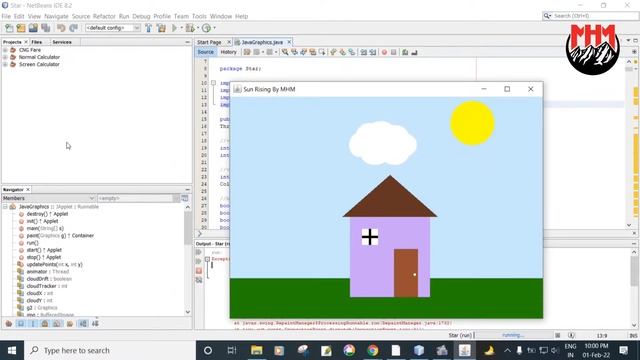Click the Stop button in Output panel
The width and height of the screenshot is (640, 360).
coord(199,271)
